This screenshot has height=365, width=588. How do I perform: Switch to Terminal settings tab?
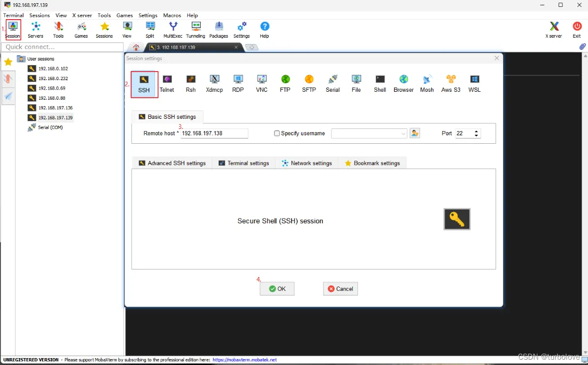coord(244,163)
